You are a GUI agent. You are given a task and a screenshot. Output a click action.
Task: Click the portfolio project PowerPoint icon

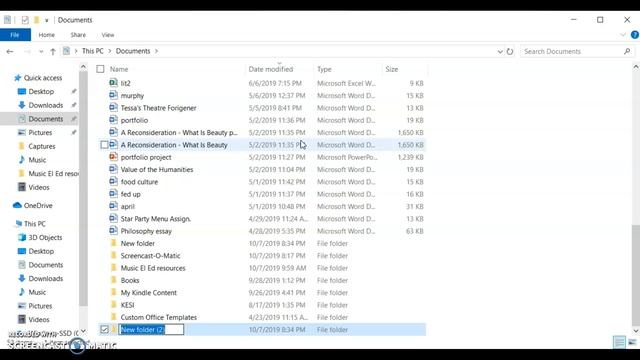click(x=113, y=157)
